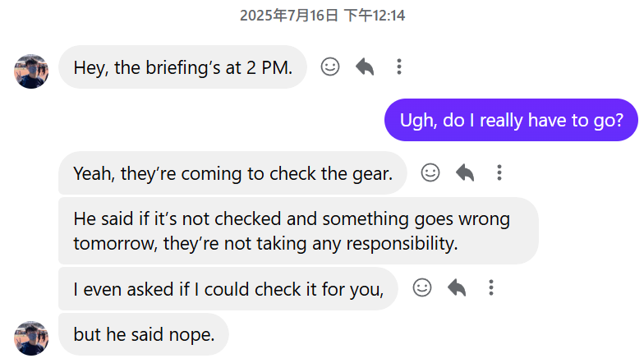Reply to "they're coming to check the gear"
Image resolution: width=644 pixels, height=363 pixels.
click(x=465, y=172)
